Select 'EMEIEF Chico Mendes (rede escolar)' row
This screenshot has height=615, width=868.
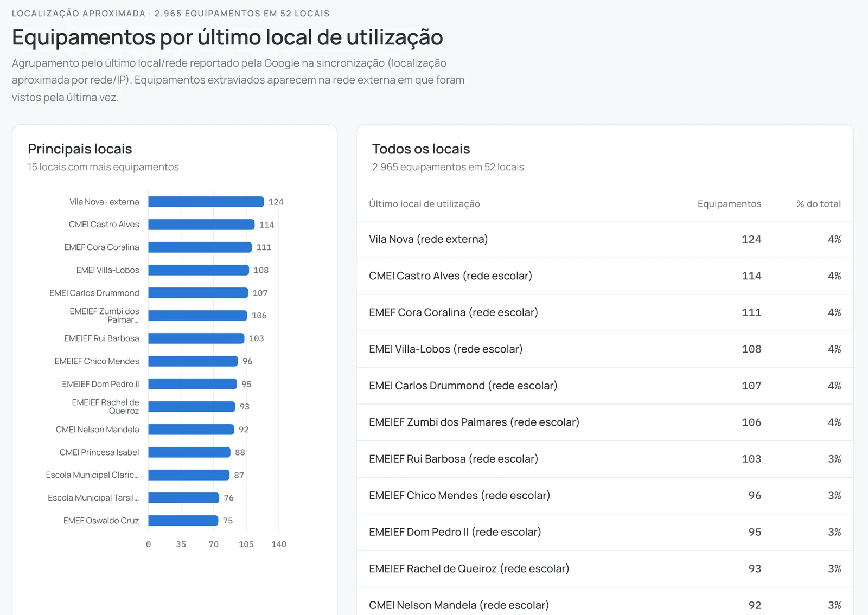pyautogui.click(x=605, y=496)
